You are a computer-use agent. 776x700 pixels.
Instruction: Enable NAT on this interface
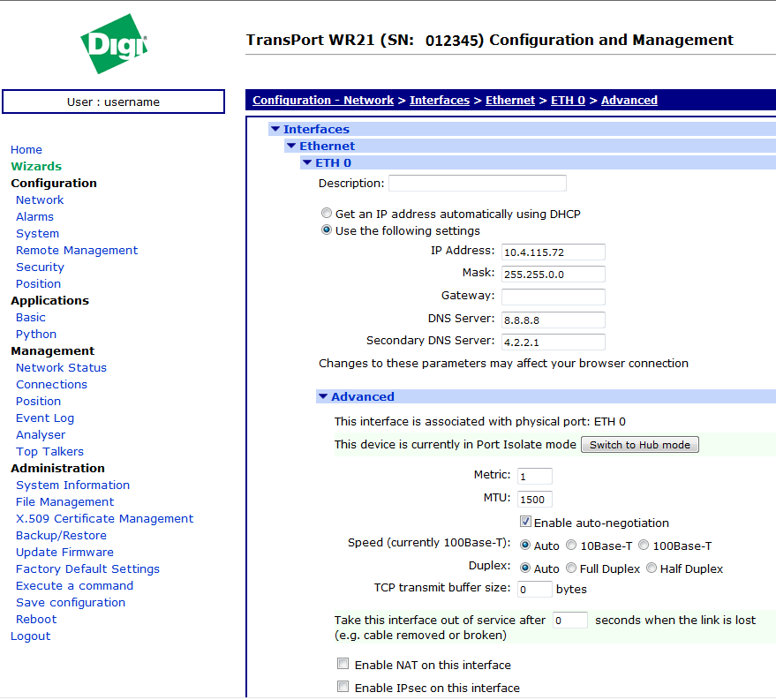coord(343,665)
